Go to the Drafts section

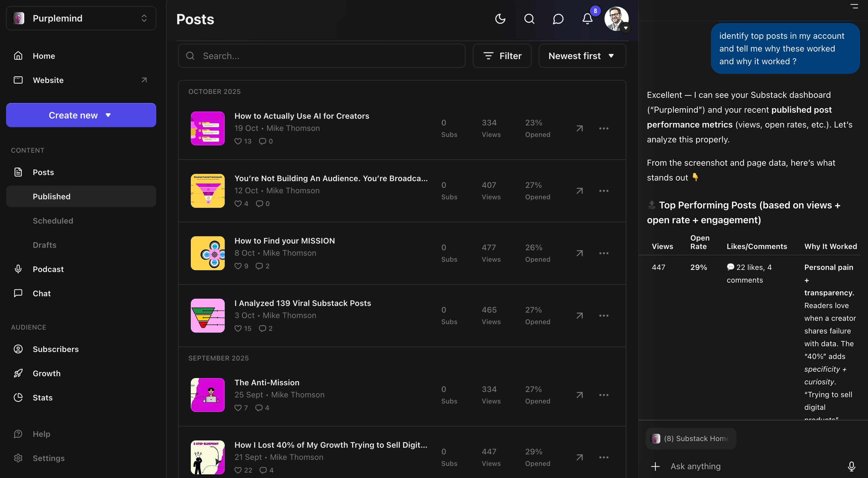(x=45, y=245)
